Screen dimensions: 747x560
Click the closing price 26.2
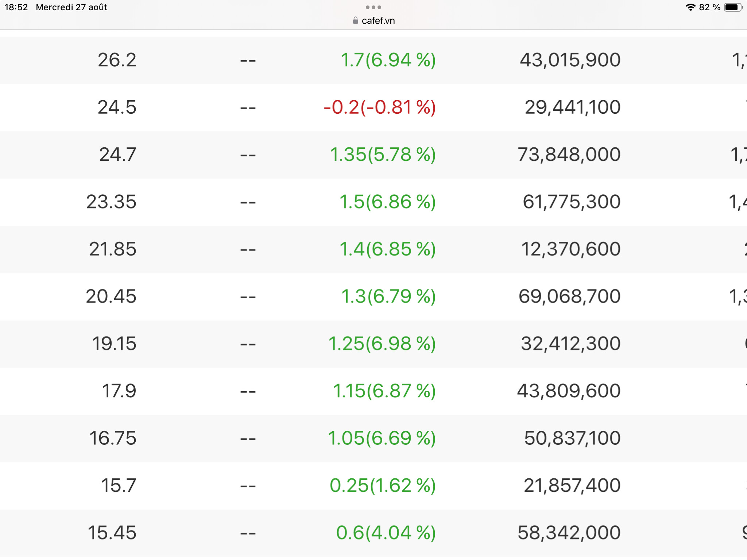point(117,60)
